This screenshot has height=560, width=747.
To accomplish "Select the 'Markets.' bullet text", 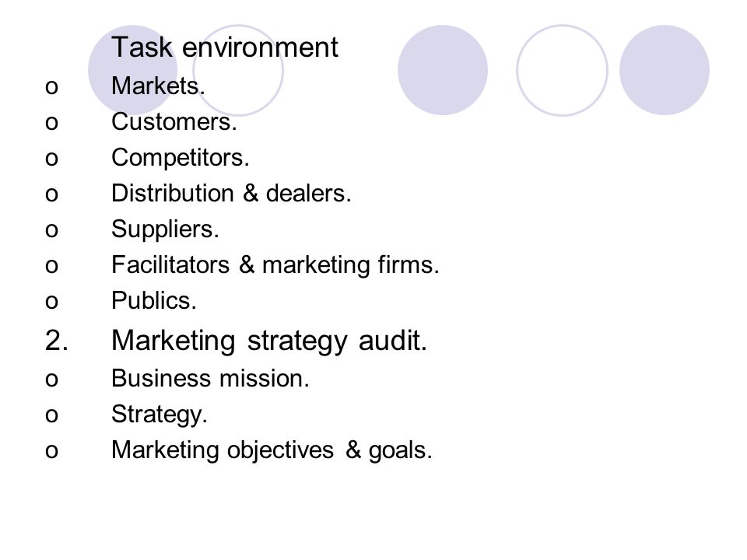I will 158,86.
